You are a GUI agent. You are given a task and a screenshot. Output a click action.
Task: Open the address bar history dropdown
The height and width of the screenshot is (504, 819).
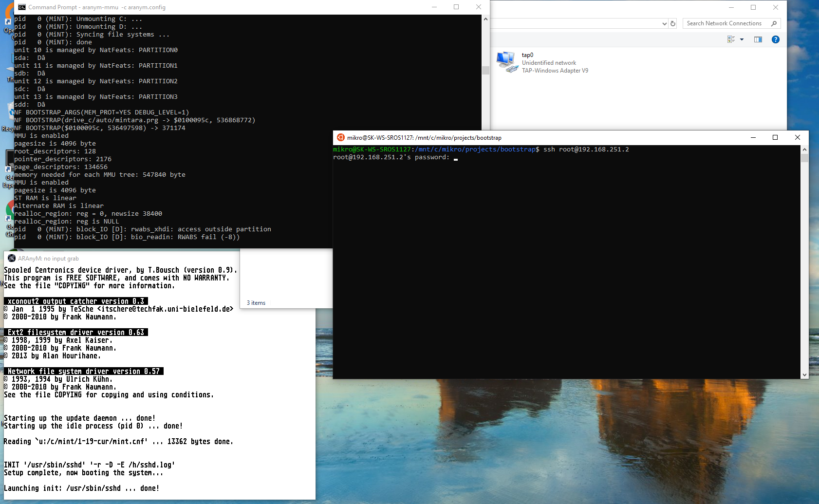point(665,23)
